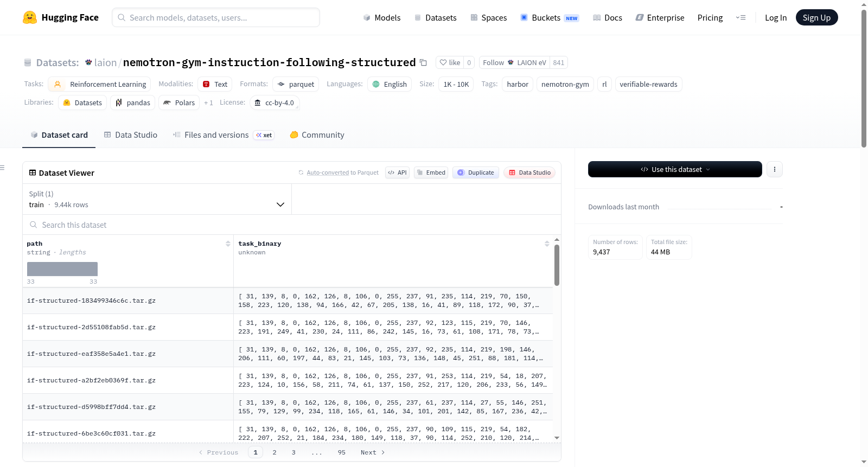Open Docs in the top navigation
Image resolution: width=868 pixels, height=467 pixels.
pos(608,17)
